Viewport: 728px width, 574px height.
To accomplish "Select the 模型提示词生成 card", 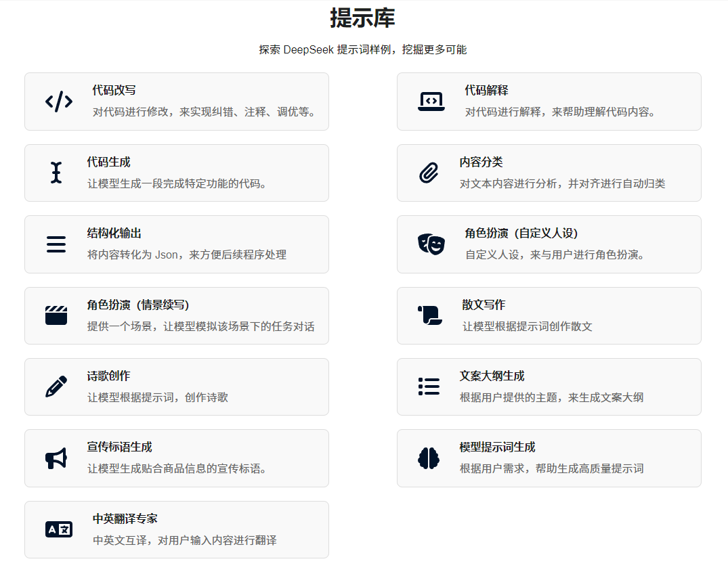I will tap(549, 458).
